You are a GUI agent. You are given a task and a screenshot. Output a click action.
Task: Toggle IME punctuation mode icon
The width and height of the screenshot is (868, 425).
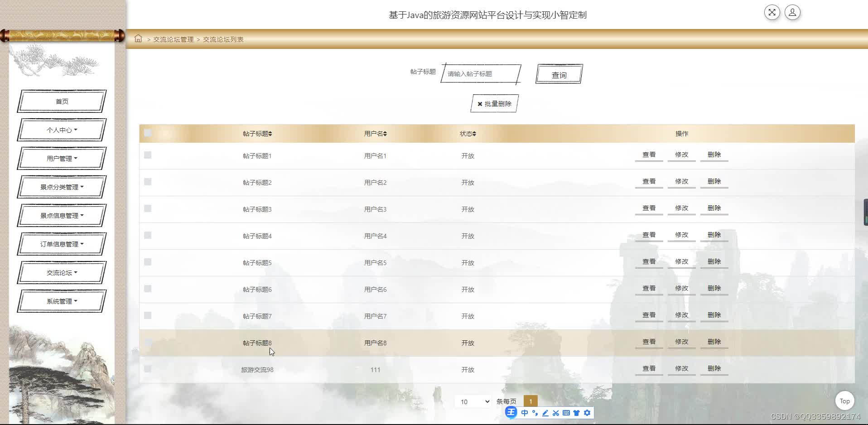point(535,413)
